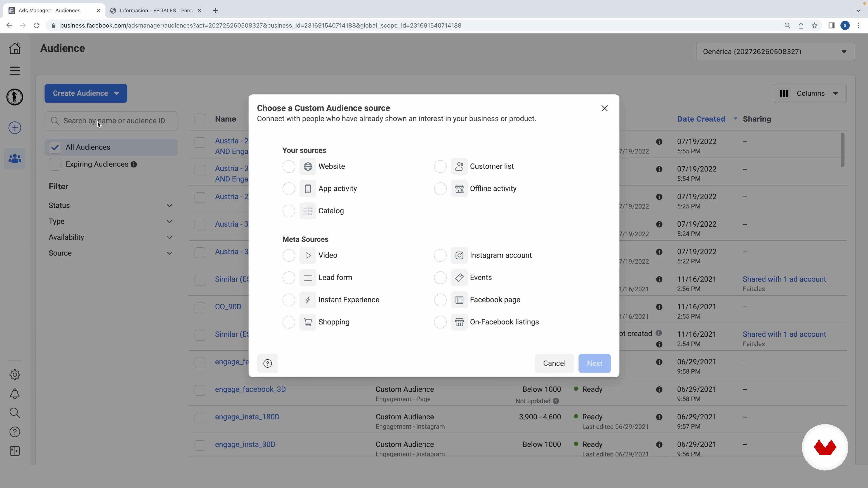The width and height of the screenshot is (868, 488).
Task: Open the sidebar help question icon
Action: coord(15,432)
